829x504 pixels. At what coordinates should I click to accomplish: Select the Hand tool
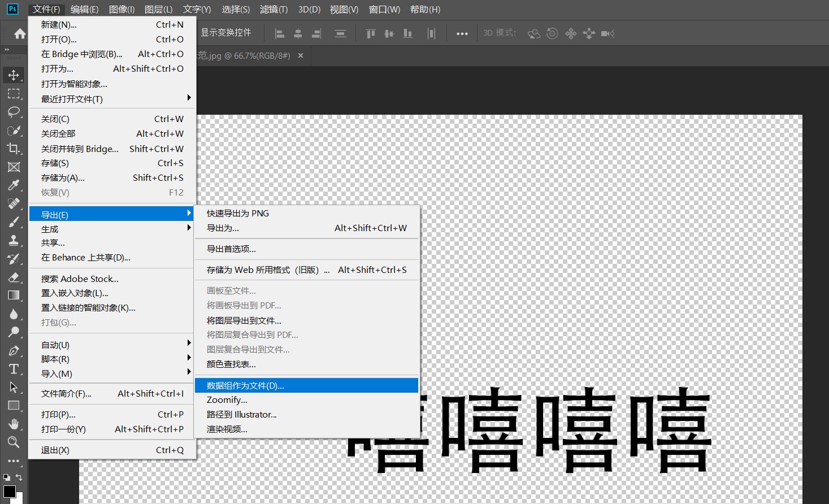coord(14,424)
